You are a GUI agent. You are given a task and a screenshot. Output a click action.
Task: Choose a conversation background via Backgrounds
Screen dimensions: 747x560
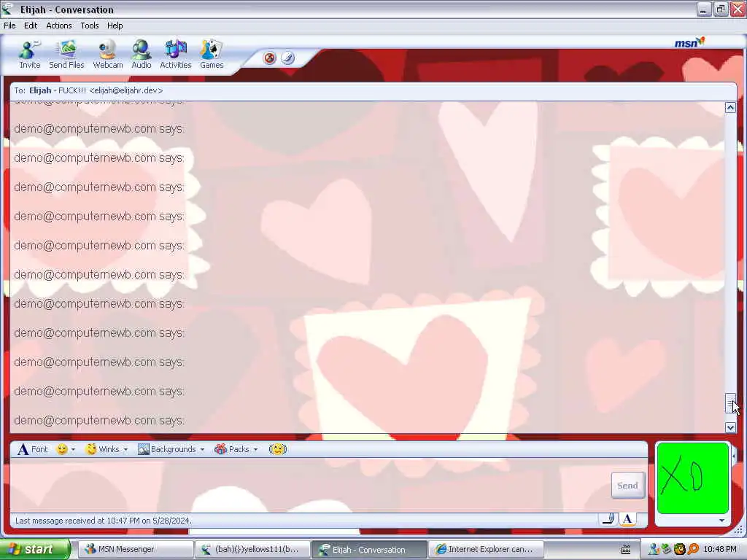167,449
